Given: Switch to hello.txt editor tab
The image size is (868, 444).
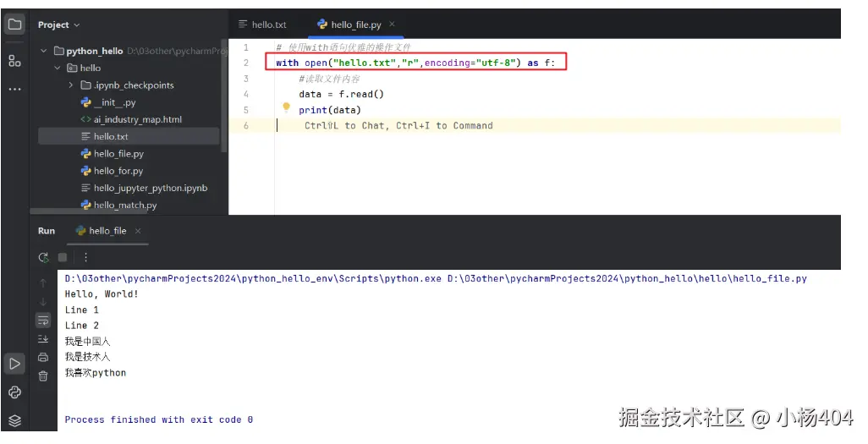Looking at the screenshot, I should 263,25.
